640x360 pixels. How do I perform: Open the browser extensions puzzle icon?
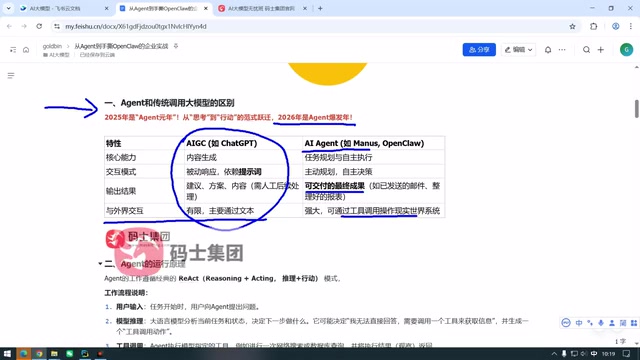[x=593, y=26]
